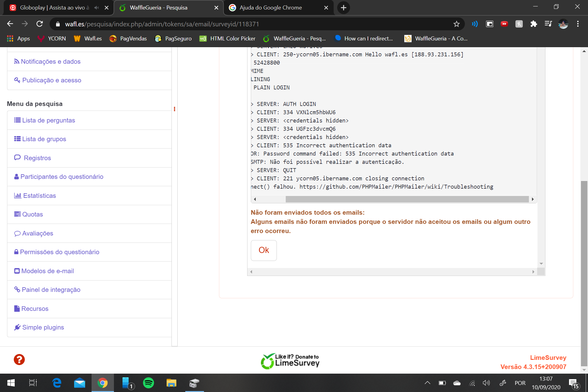Open Spotify from the taskbar
This screenshot has width=588, height=392.
tap(149, 383)
